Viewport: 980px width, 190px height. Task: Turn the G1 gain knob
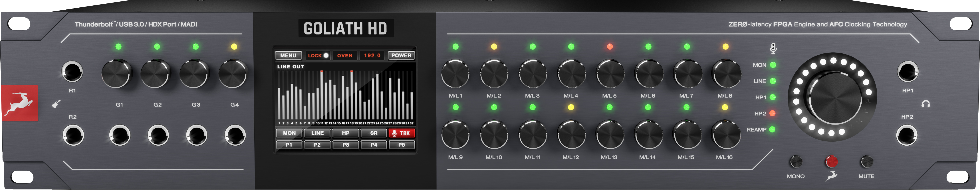coord(117,74)
